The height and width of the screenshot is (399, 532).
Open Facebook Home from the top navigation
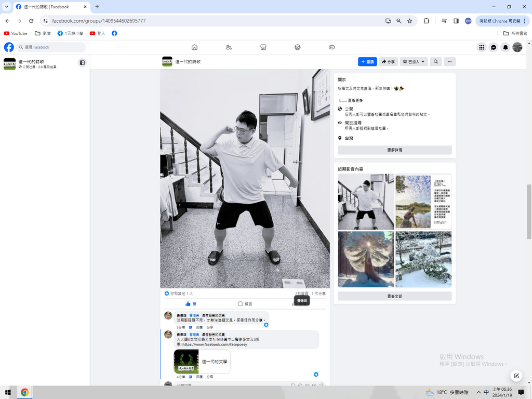tap(194, 47)
